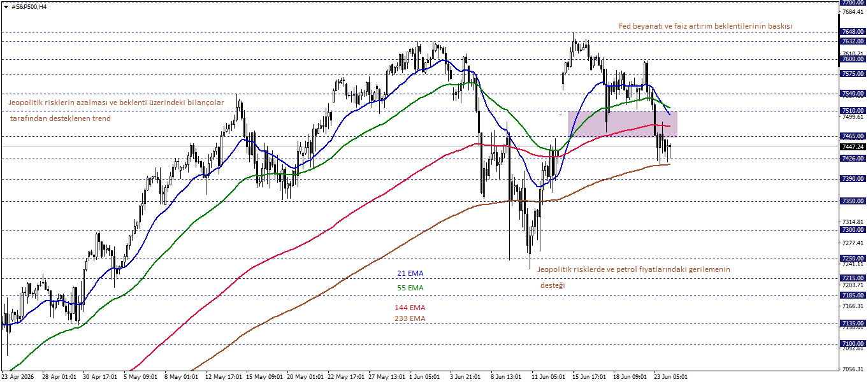Image resolution: width=868 pixels, height=384 pixels.
Task: Click the 7135.00 level price tag
Action: click(853, 324)
